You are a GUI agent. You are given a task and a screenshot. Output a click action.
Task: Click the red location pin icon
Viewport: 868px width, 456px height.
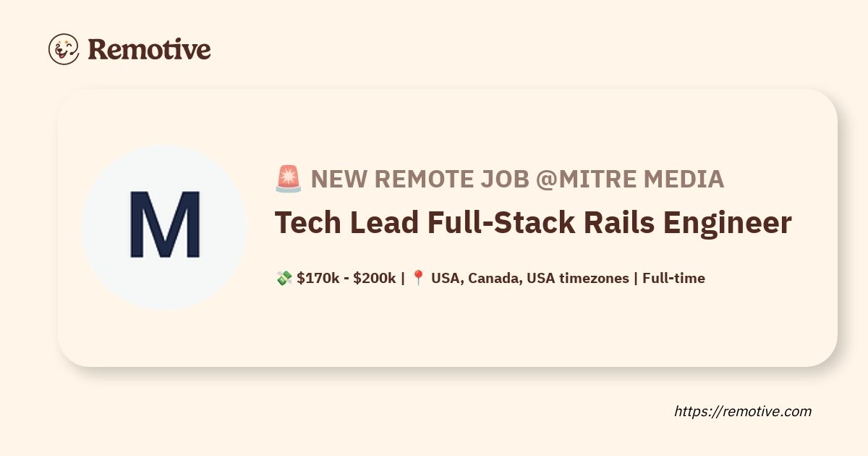[418, 278]
